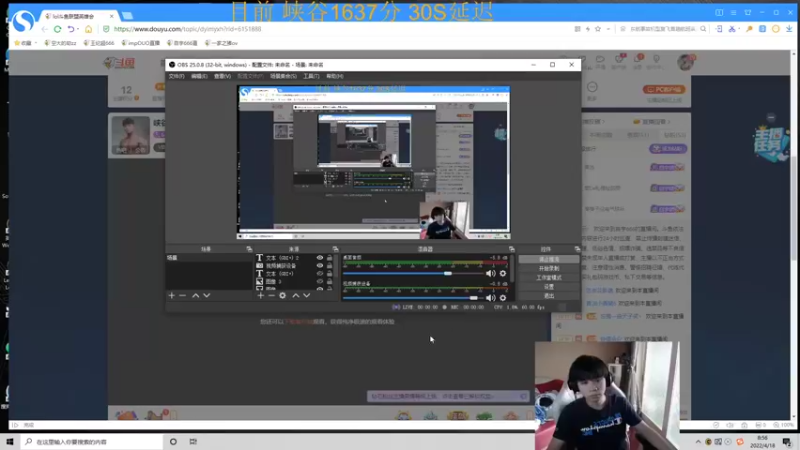Toggle the lock on the image 3 source
Screen dimensions: 800x450
tap(330, 282)
